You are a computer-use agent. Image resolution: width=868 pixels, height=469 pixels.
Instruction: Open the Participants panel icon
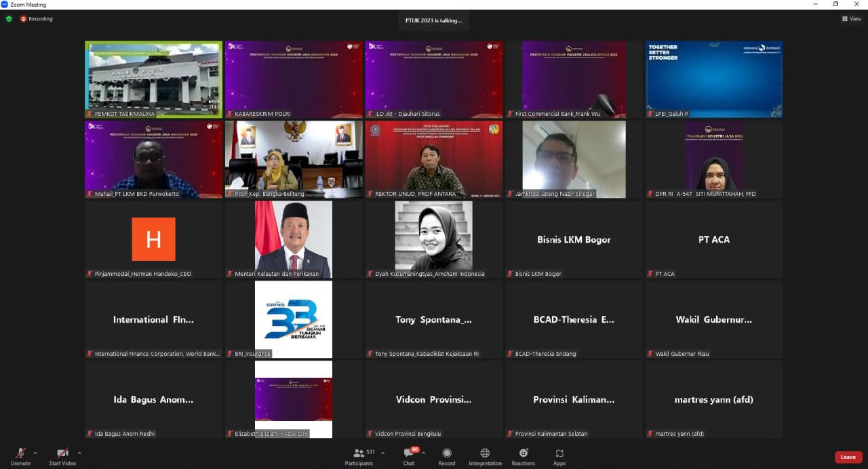[x=359, y=453]
